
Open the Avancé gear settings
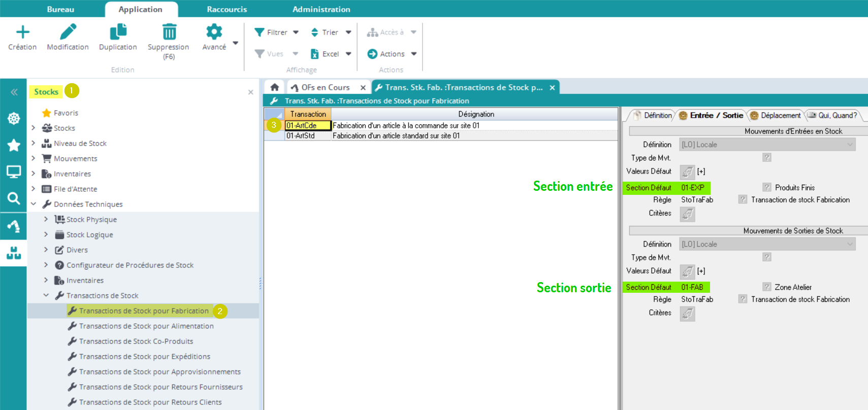coord(214,32)
